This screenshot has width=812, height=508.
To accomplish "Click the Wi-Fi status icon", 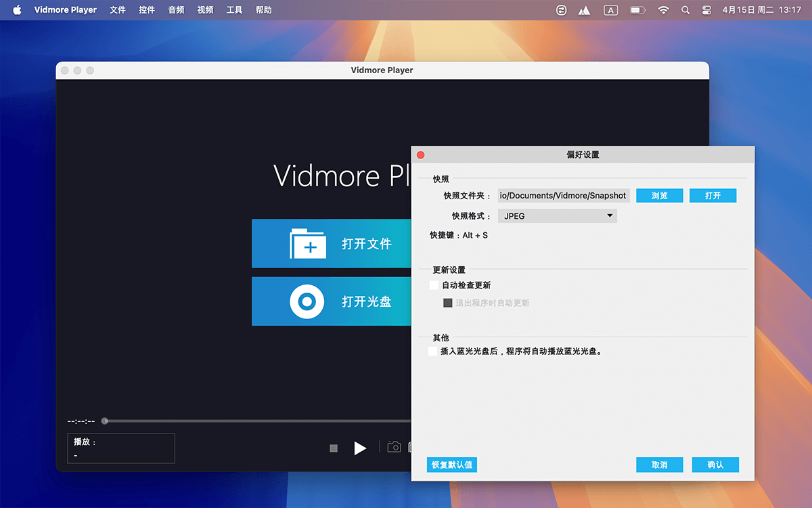I will coord(663,10).
